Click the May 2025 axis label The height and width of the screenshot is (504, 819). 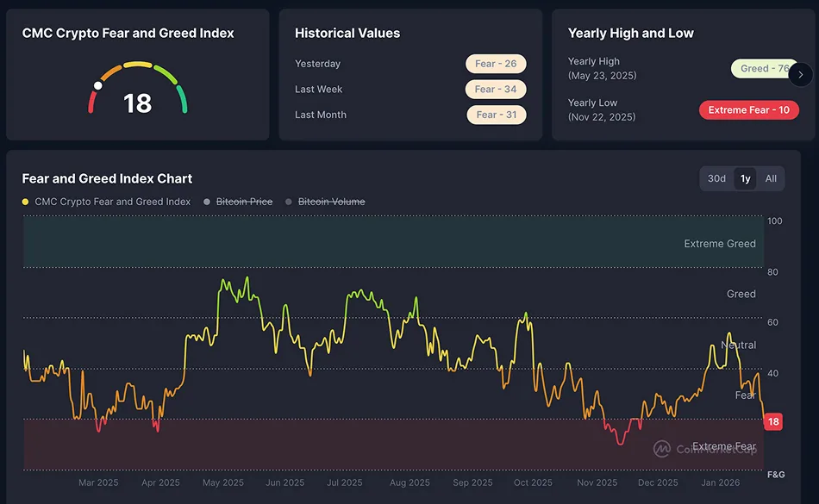pos(222,482)
